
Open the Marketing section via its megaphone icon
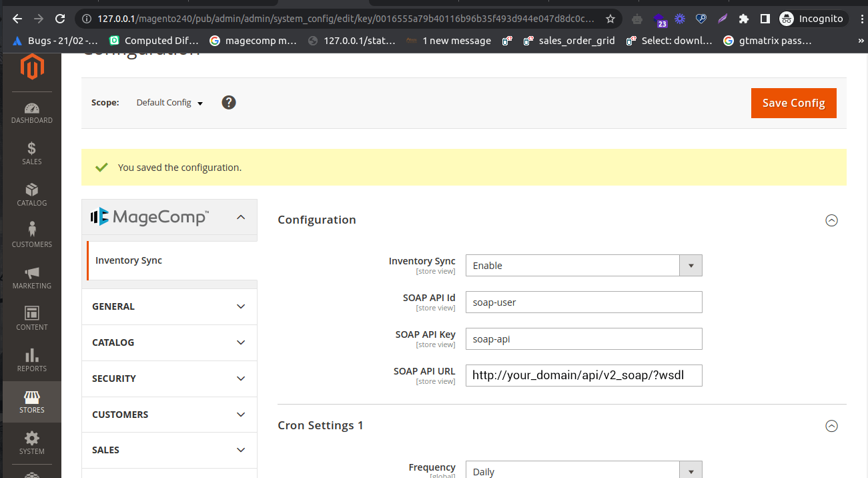[31, 277]
